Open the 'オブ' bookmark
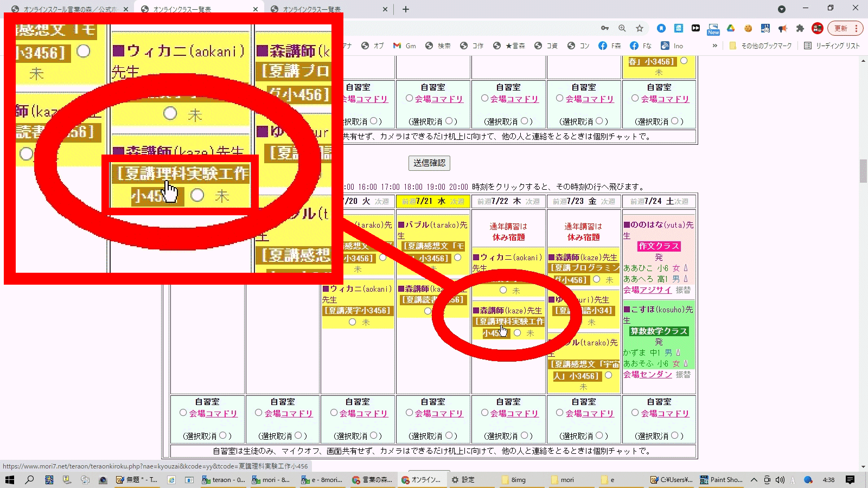This screenshot has height=488, width=868. coord(373,46)
